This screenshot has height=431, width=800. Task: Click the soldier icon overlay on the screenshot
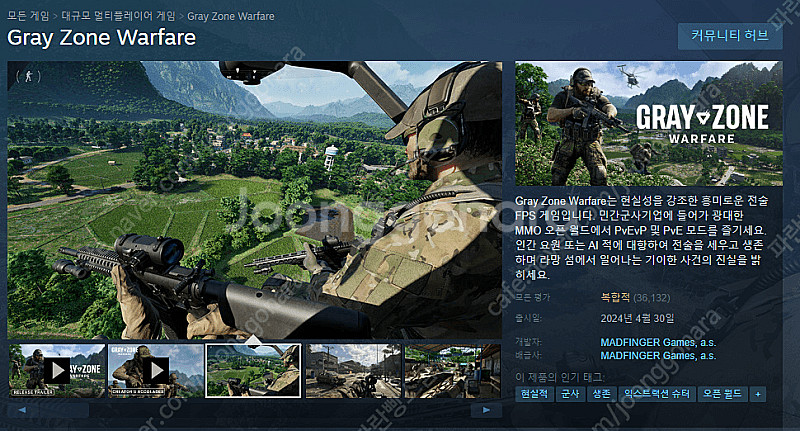(x=28, y=77)
